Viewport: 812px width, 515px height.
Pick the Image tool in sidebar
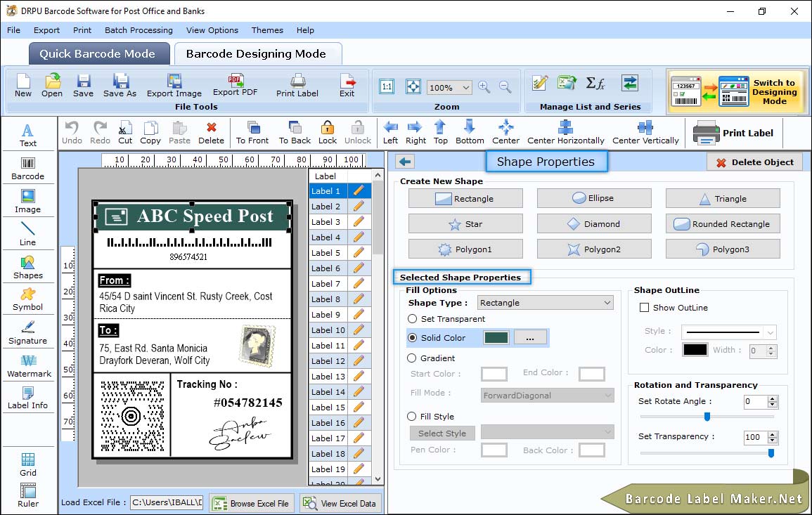coord(28,202)
